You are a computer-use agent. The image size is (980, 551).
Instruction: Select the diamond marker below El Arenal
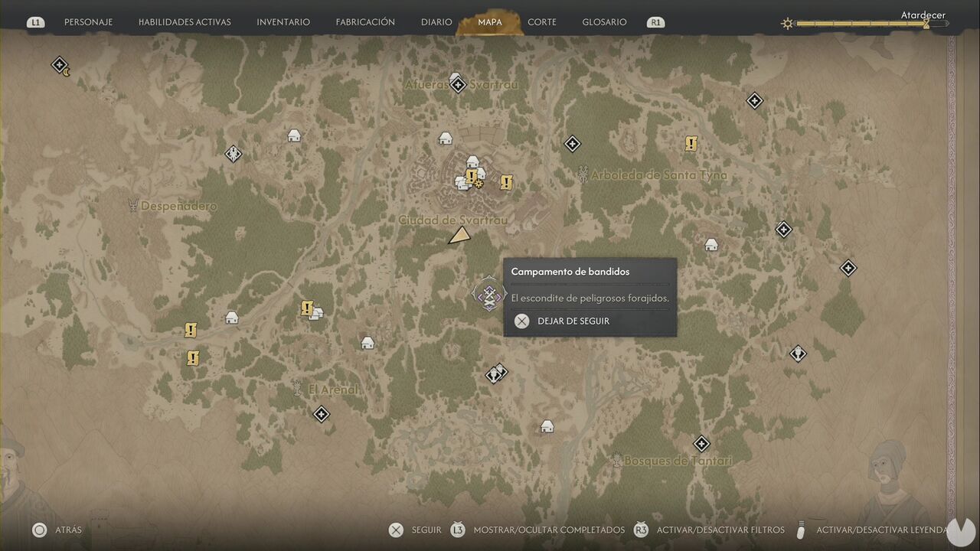coord(322,414)
